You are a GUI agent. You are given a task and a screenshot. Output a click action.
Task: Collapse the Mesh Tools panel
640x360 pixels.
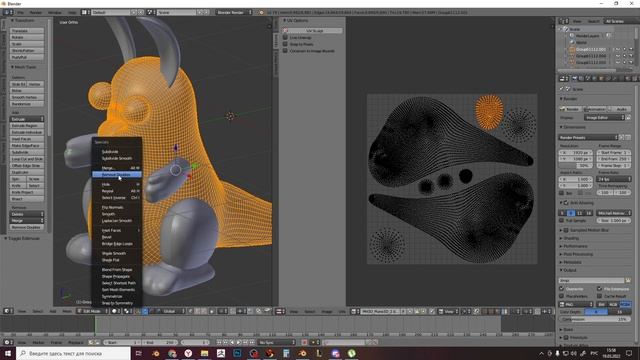click(12, 67)
